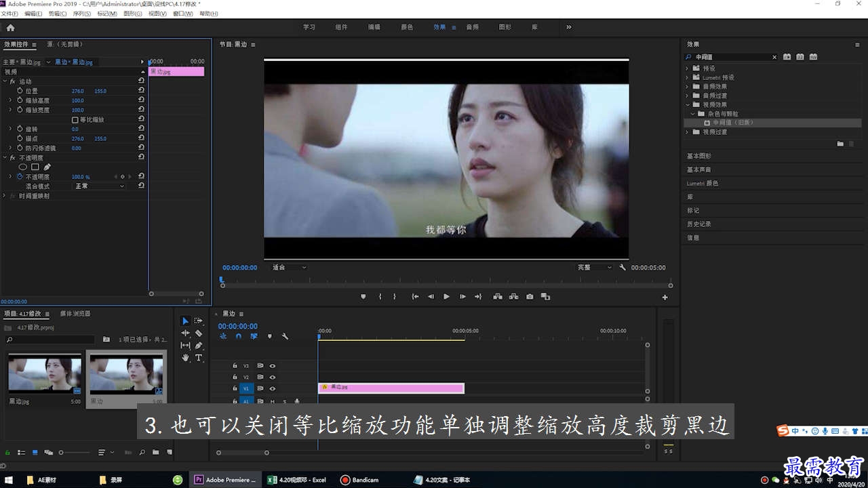Filter by YUV effects icon
Image resolution: width=868 pixels, height=488 pixels.
tap(813, 57)
